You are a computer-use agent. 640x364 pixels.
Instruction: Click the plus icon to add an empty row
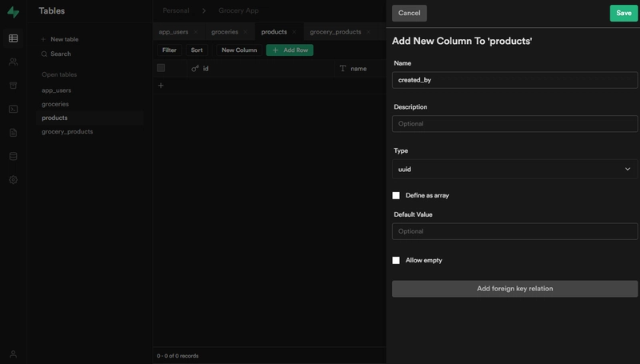161,86
